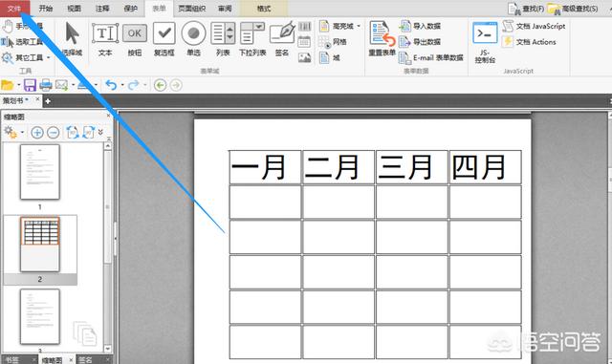Click the print icon
Image resolution: width=612 pixels, height=364 pixels.
coord(46,85)
